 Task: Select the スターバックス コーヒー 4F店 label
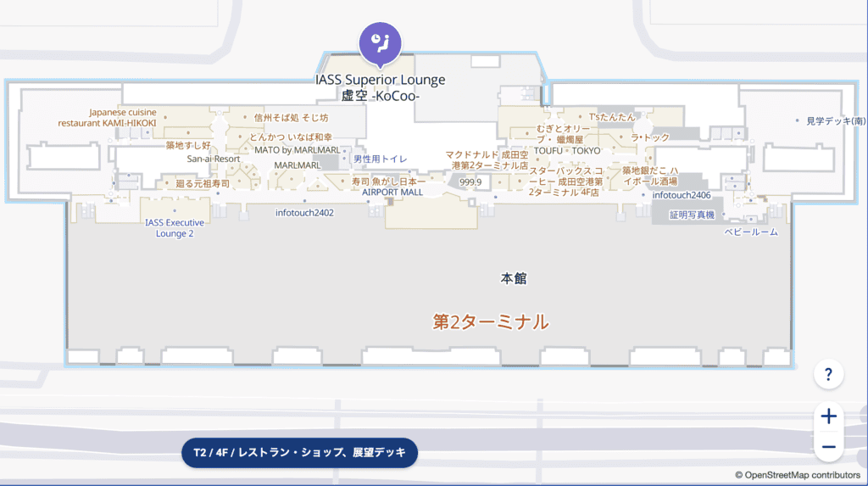565,182
